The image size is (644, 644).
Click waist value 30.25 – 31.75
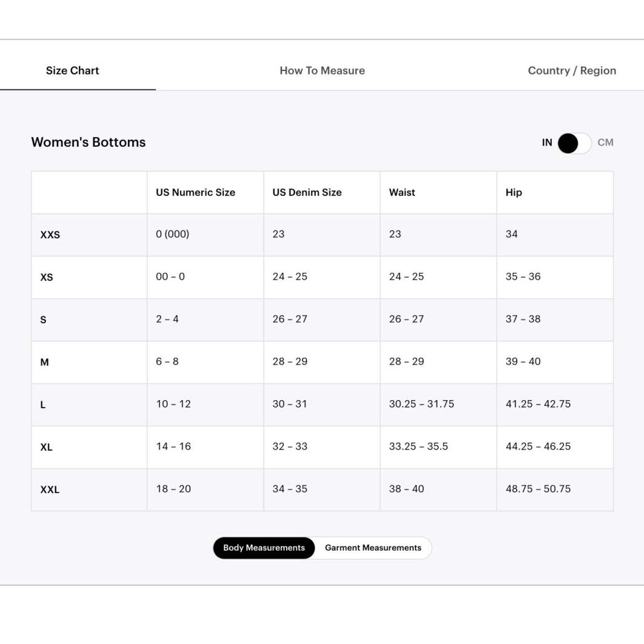pyautogui.click(x=421, y=404)
